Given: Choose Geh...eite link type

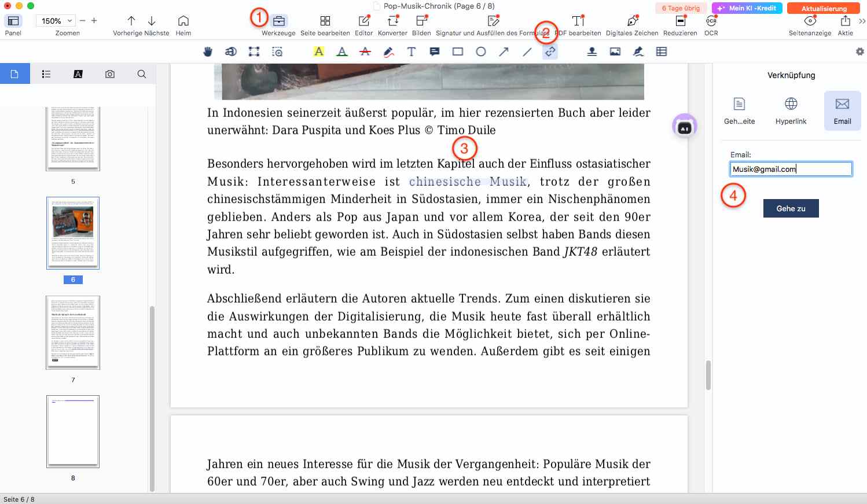Looking at the screenshot, I should [739, 111].
